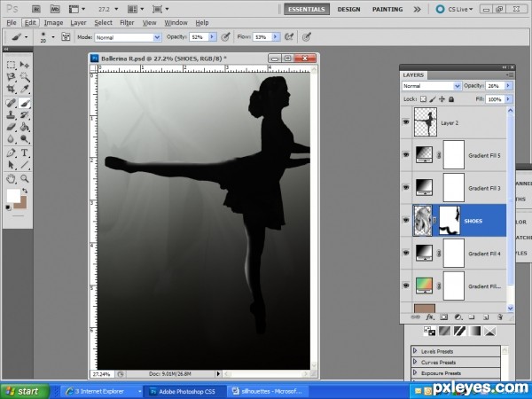Toggle SHOES layer visibility eye

click(406, 220)
